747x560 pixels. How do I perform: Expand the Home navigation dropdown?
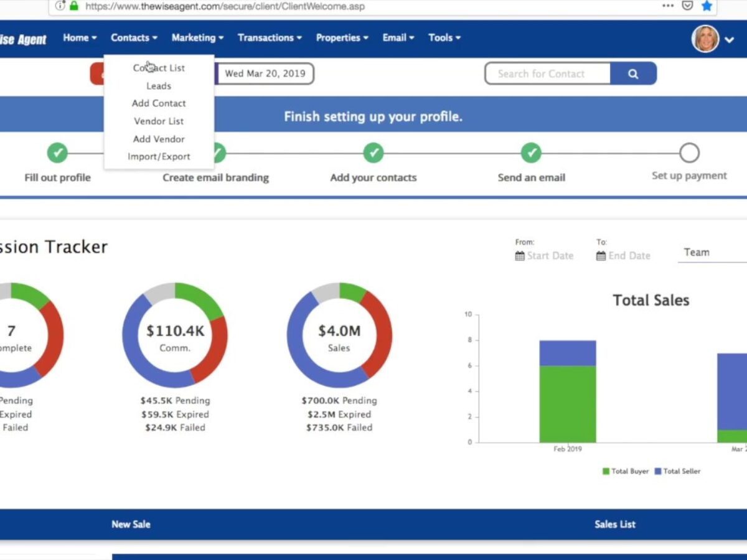80,37
